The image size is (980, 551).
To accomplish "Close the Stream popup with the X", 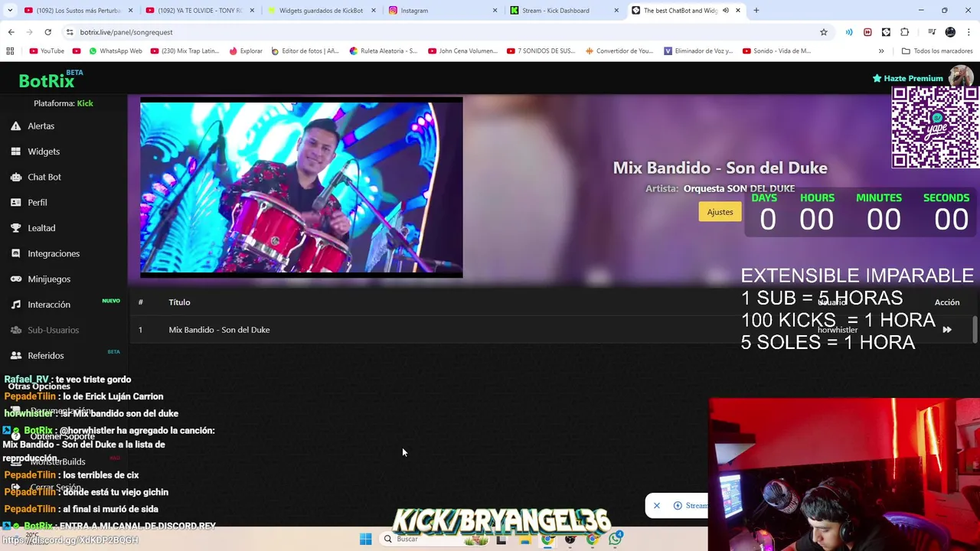I will click(x=656, y=505).
